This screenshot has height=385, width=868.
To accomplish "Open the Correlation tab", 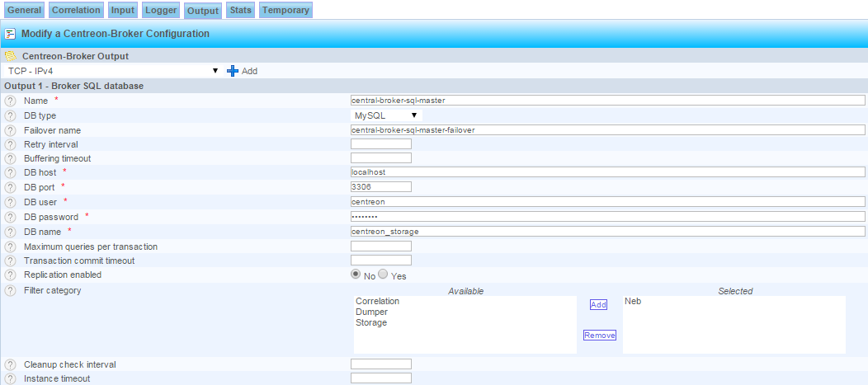I will click(x=76, y=11).
